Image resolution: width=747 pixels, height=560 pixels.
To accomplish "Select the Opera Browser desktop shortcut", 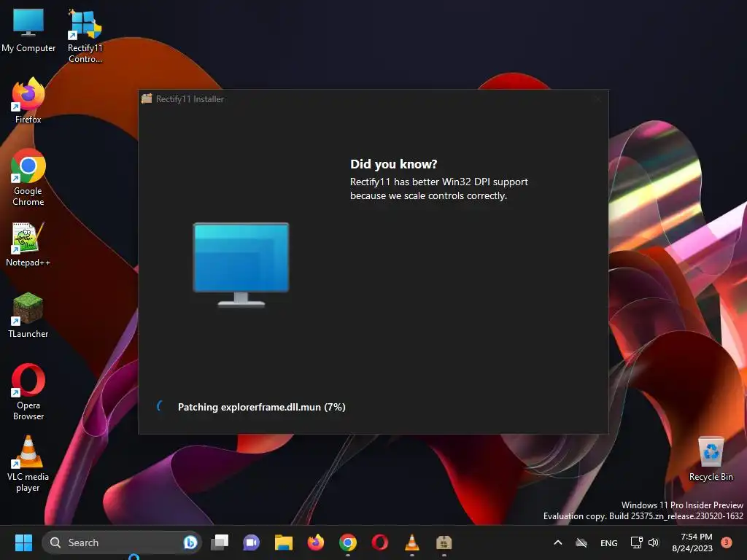I will pyautogui.click(x=28, y=392).
